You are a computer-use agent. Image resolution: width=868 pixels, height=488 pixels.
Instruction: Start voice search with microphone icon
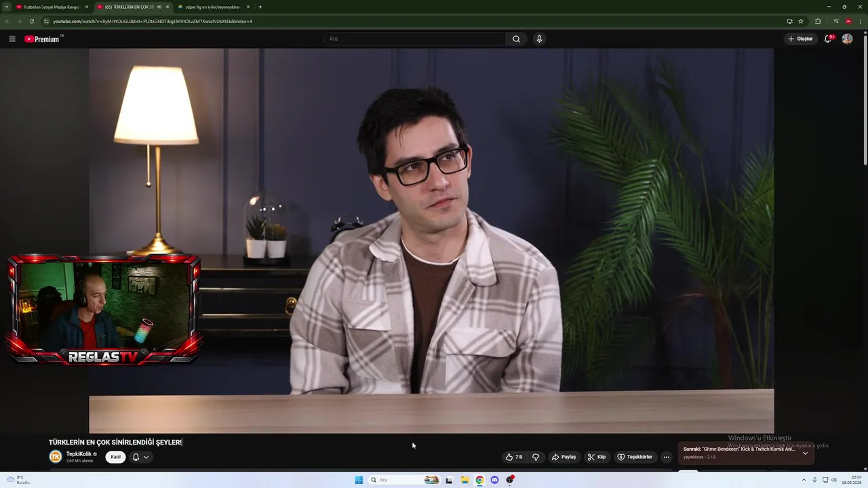[539, 39]
